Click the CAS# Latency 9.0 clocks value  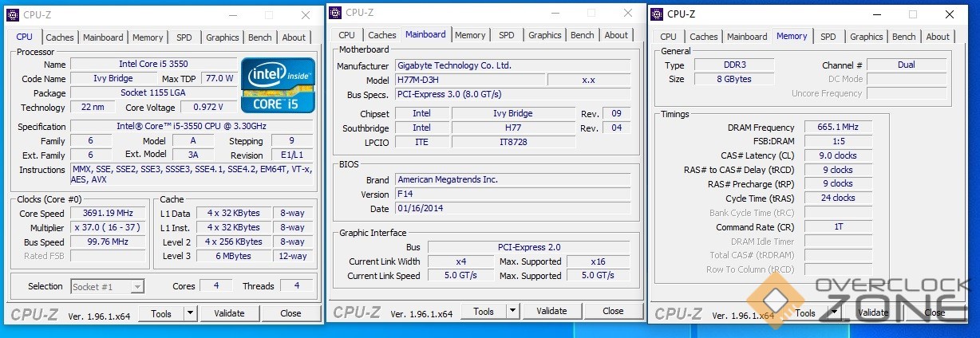tap(838, 156)
